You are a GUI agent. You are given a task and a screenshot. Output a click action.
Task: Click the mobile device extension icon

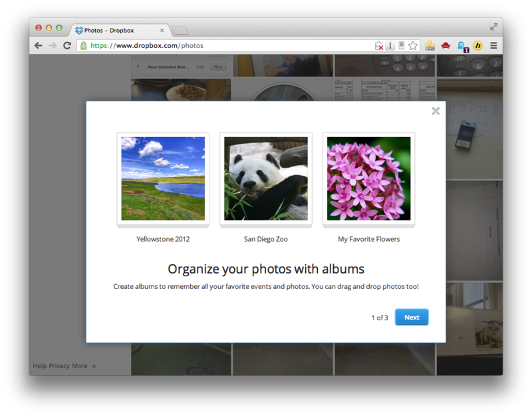point(402,45)
